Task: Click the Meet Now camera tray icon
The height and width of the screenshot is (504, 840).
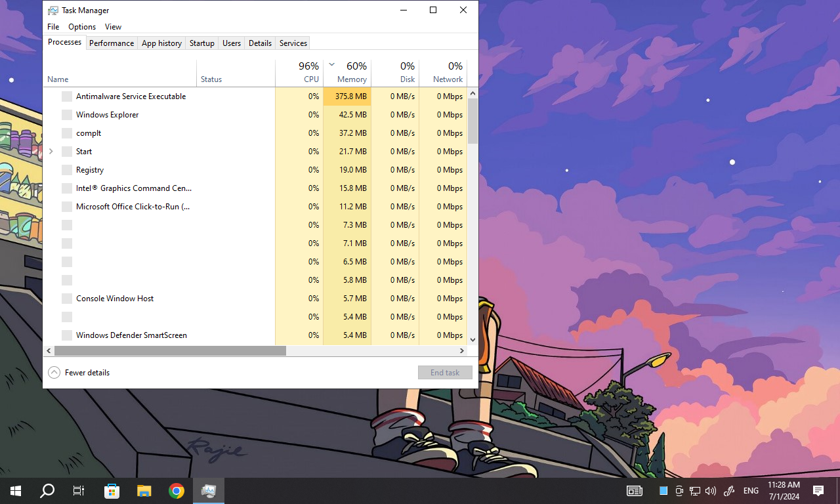Action: click(x=679, y=491)
